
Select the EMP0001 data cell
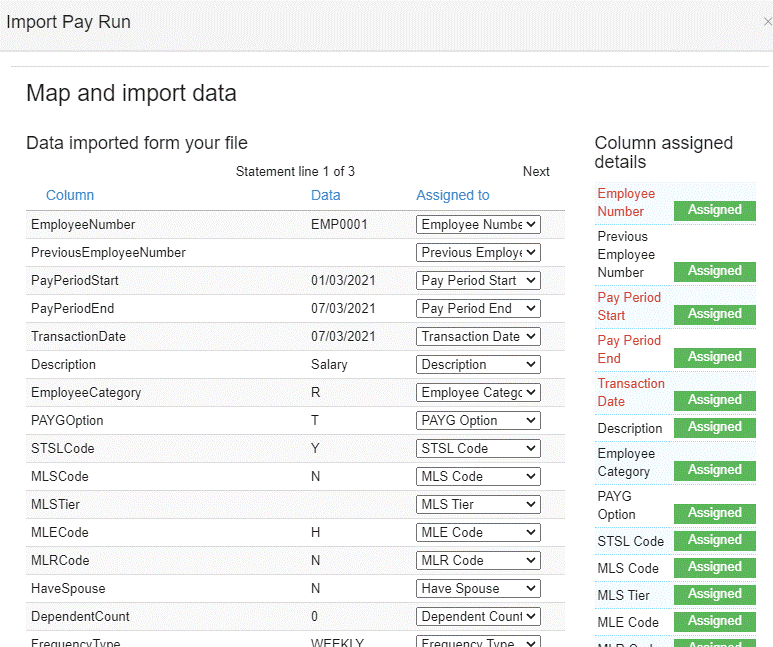click(339, 224)
